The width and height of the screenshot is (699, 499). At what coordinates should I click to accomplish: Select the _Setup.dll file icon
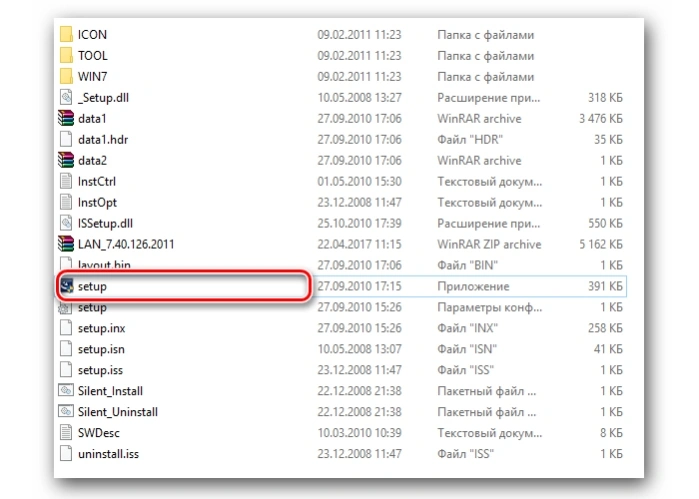coord(66,97)
